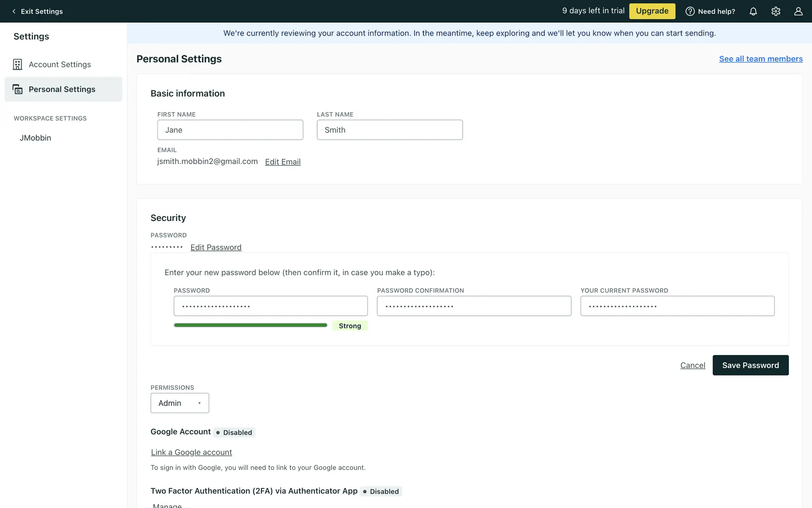The image size is (812, 508).
Task: Go to the Account Settings menu item
Action: 60,64
